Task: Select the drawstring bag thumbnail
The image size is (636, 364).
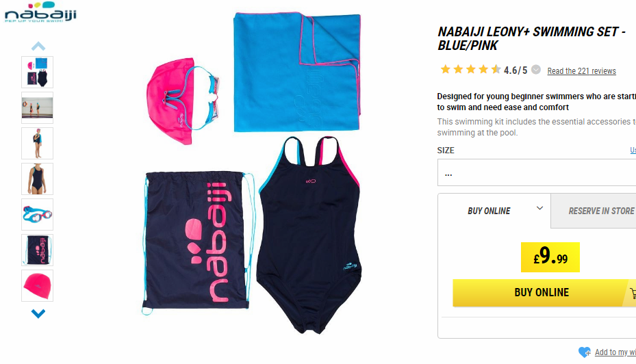Action: (38, 250)
